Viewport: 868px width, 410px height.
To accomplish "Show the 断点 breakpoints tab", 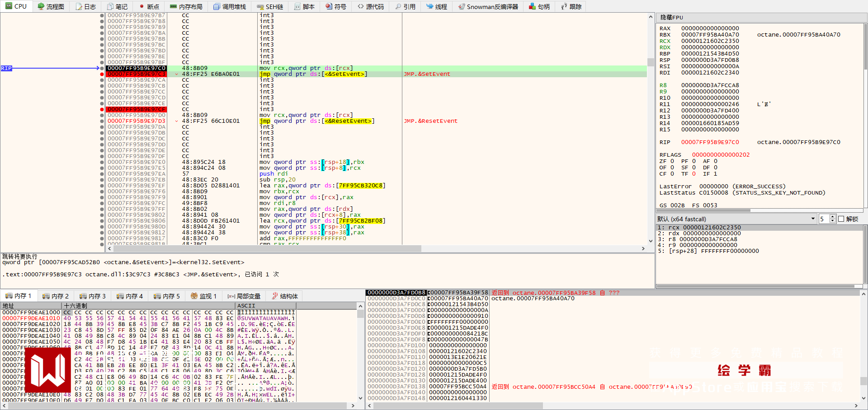I will point(149,6).
